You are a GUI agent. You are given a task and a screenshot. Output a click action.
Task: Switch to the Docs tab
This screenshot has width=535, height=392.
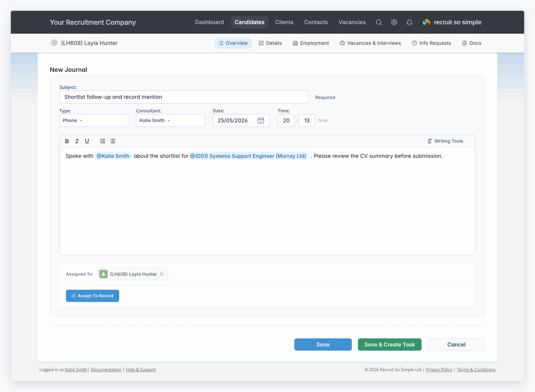(x=472, y=43)
